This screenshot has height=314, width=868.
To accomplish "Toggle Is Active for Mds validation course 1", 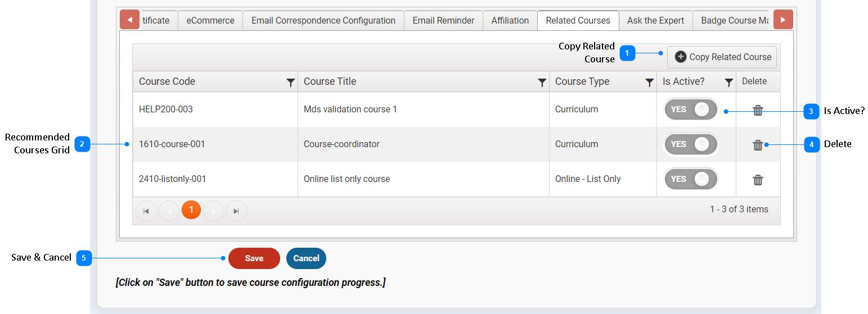I will [x=691, y=110].
